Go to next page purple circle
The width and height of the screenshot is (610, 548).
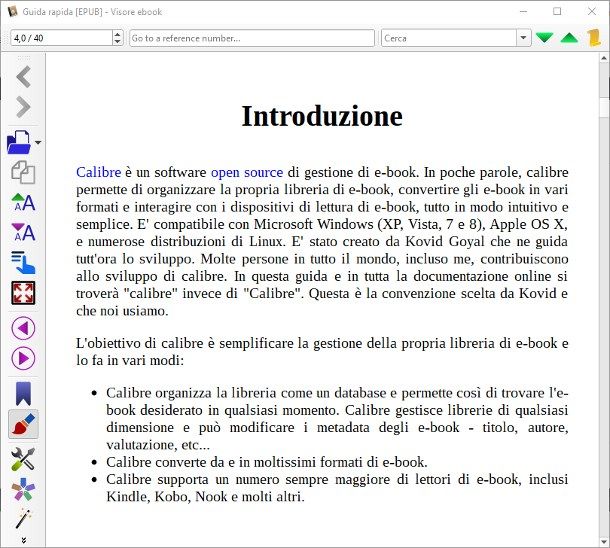(x=23, y=358)
